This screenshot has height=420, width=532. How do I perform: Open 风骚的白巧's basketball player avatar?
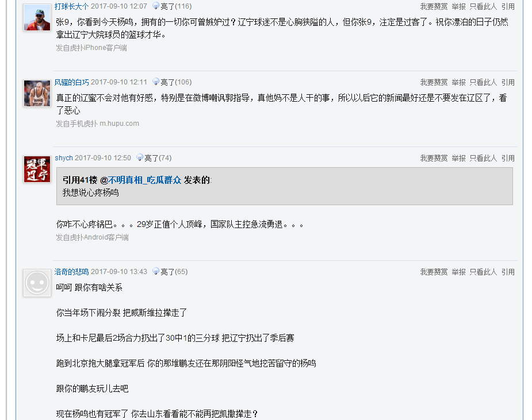pyautogui.click(x=37, y=94)
